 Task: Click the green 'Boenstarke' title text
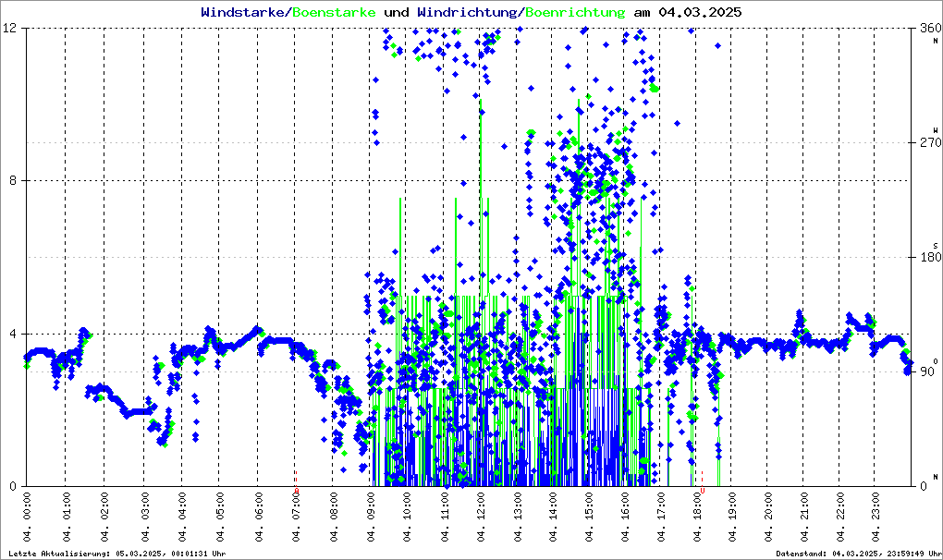pyautogui.click(x=334, y=13)
